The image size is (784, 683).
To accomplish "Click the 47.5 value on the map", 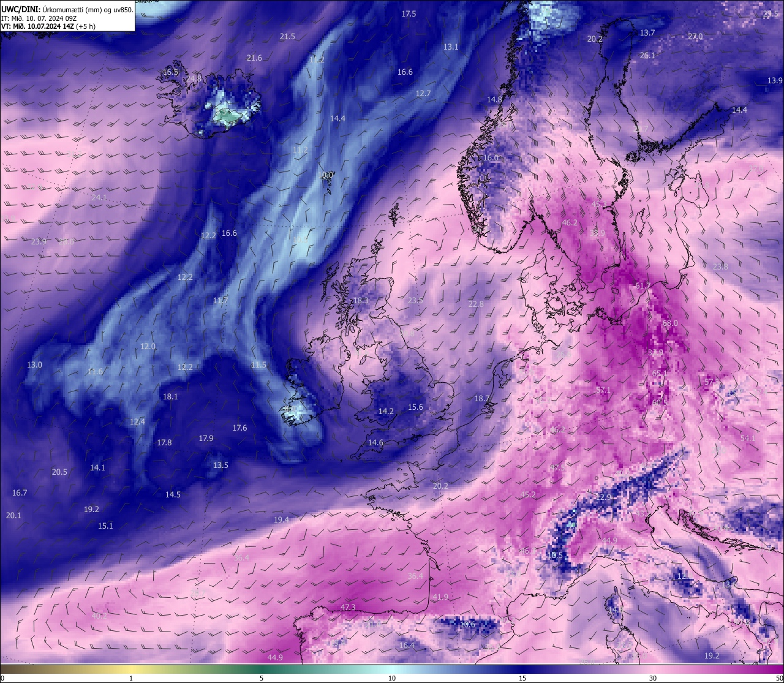I will 557,467.
